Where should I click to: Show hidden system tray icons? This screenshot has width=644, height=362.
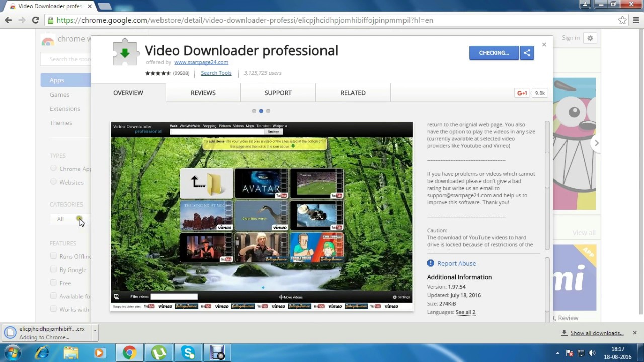(557, 353)
